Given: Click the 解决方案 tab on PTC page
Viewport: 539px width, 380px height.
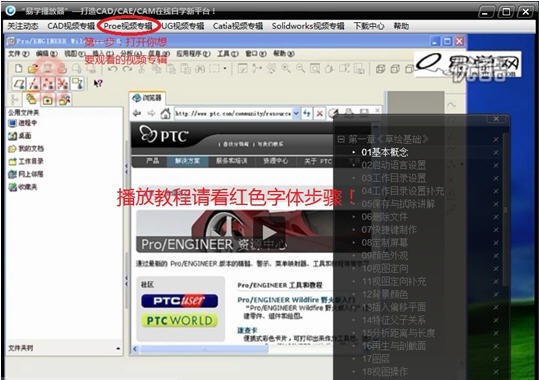Looking at the screenshot, I should pyautogui.click(x=187, y=161).
